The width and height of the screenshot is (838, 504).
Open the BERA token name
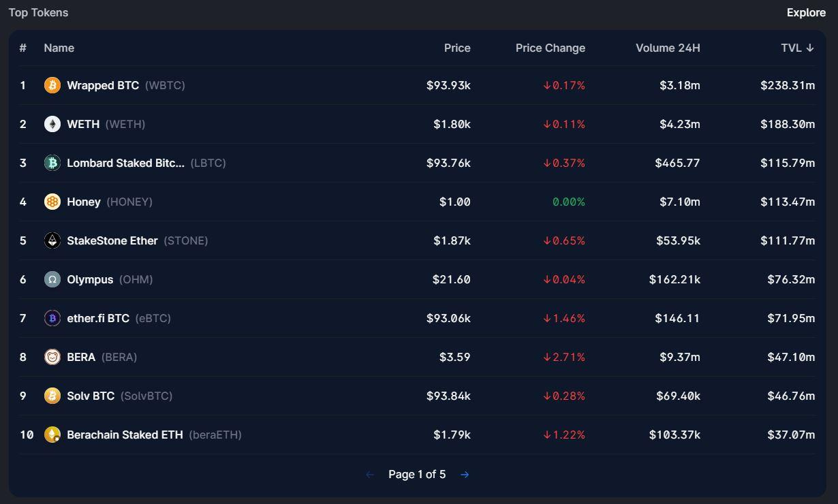pyautogui.click(x=81, y=357)
